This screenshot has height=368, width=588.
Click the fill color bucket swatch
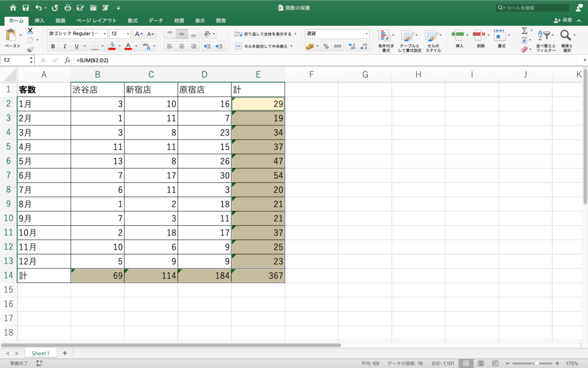click(112, 46)
